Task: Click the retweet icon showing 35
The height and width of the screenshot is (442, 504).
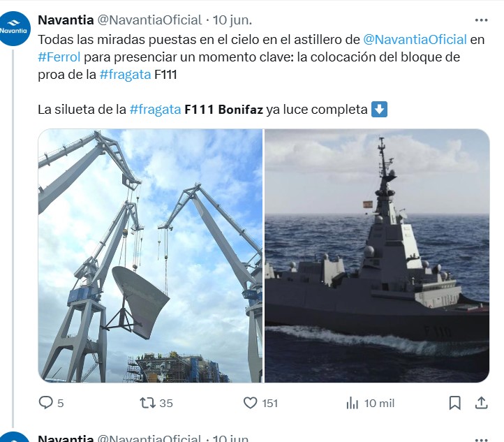Action: click(x=147, y=403)
